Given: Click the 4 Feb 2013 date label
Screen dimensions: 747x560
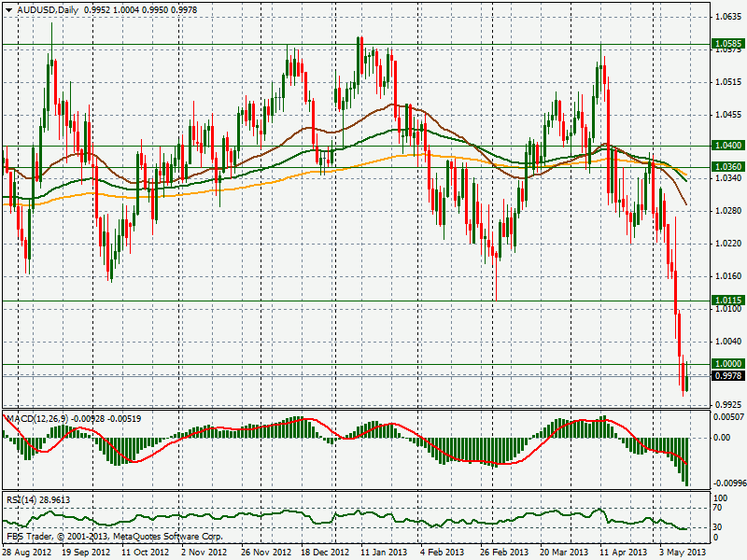Looking at the screenshot, I should (x=442, y=552).
